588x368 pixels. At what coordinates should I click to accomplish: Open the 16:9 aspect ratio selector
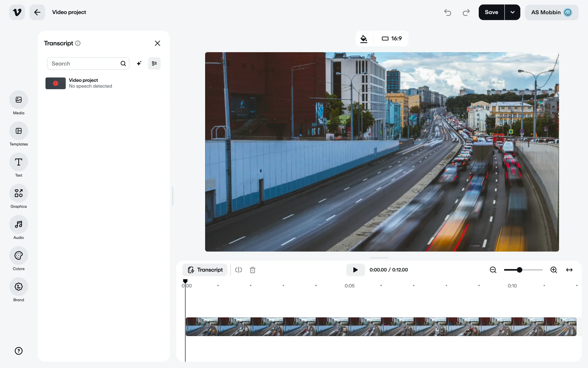coord(392,39)
